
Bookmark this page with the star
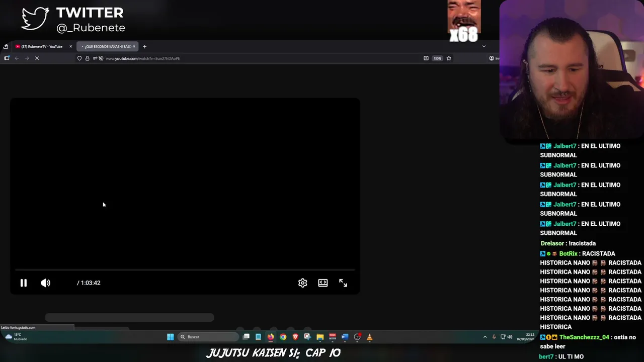click(x=449, y=58)
